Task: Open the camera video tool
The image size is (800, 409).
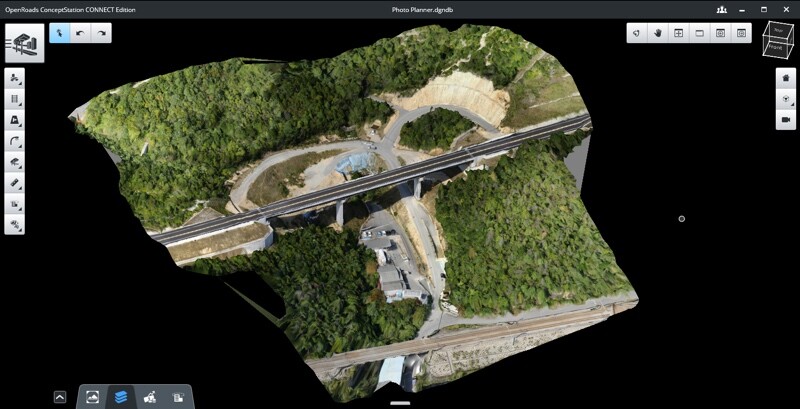Action: (785, 120)
